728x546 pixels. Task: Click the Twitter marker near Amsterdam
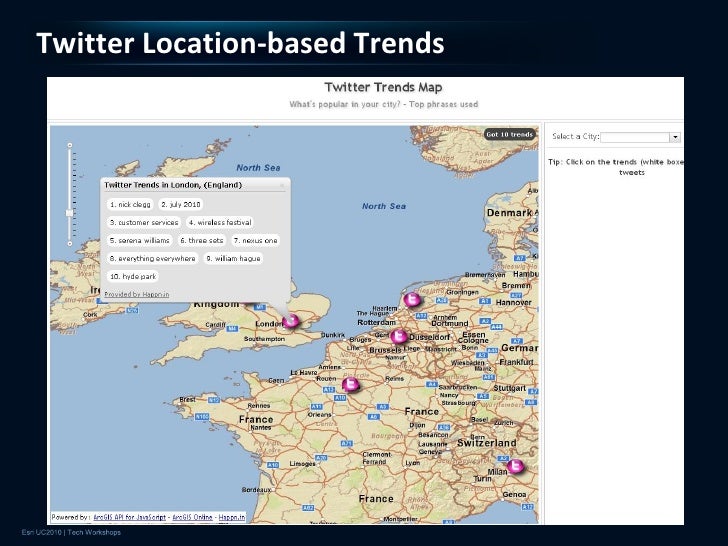pos(412,299)
